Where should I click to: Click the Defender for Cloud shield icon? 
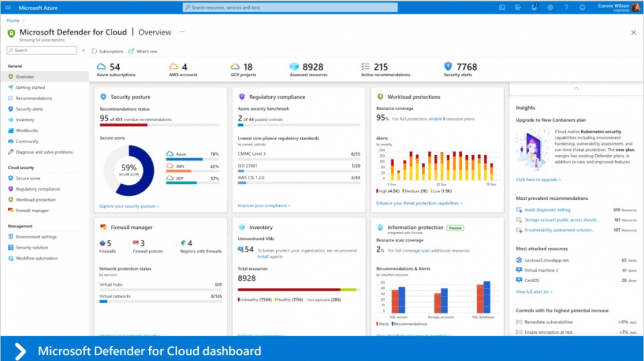[11, 33]
